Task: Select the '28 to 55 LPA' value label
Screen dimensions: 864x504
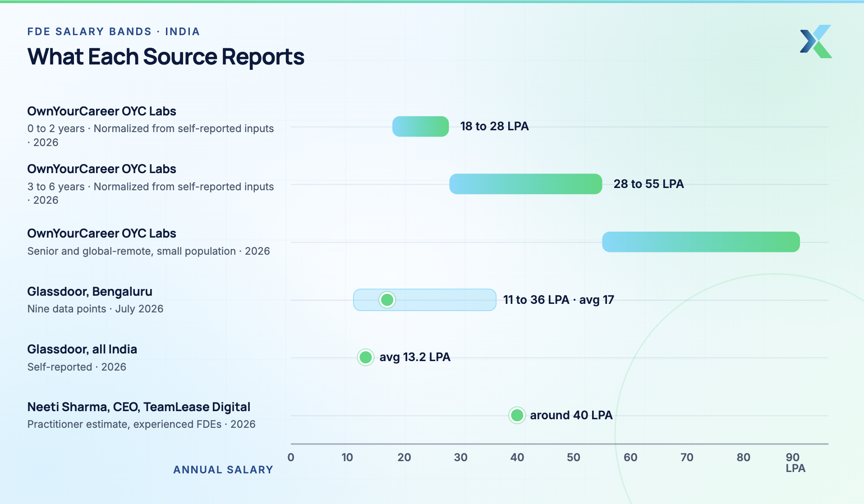Action: pos(649,184)
